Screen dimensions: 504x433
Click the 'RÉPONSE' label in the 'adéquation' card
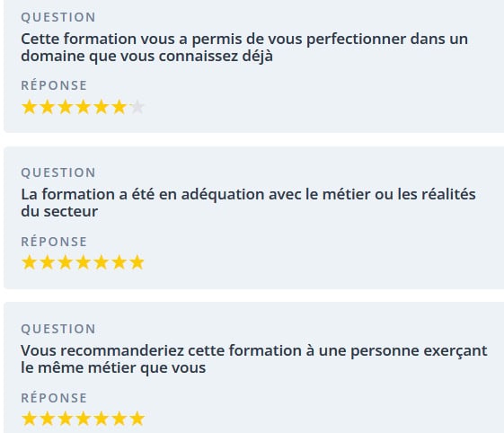tap(54, 242)
